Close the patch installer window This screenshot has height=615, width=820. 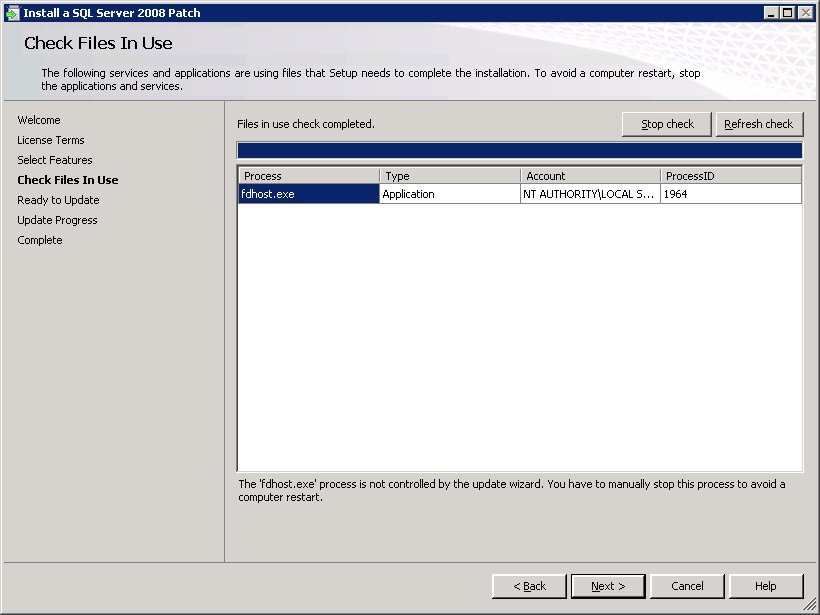point(805,13)
